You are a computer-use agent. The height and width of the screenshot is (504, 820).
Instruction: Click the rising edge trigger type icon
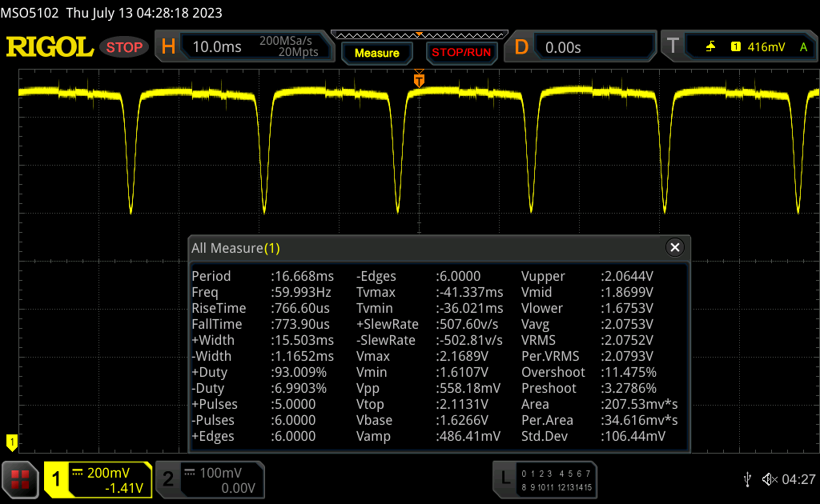[x=710, y=47]
